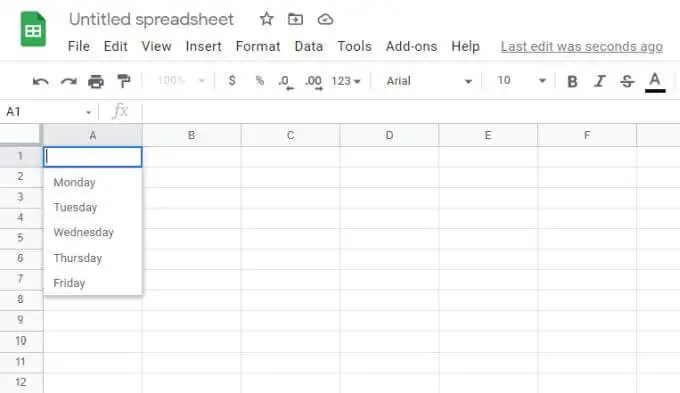Open the Data menu
The width and height of the screenshot is (680, 393).
pyautogui.click(x=309, y=46)
